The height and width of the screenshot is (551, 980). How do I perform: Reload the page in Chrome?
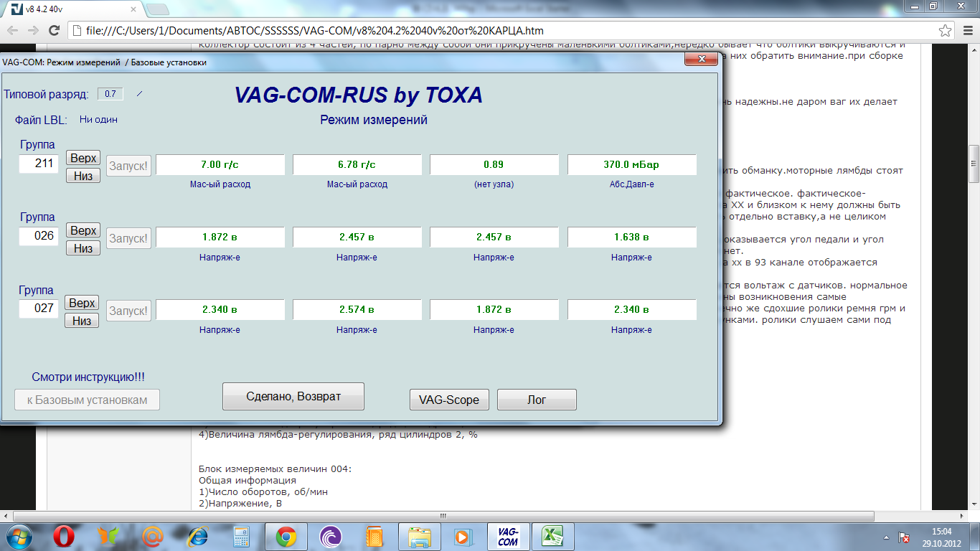point(54,31)
